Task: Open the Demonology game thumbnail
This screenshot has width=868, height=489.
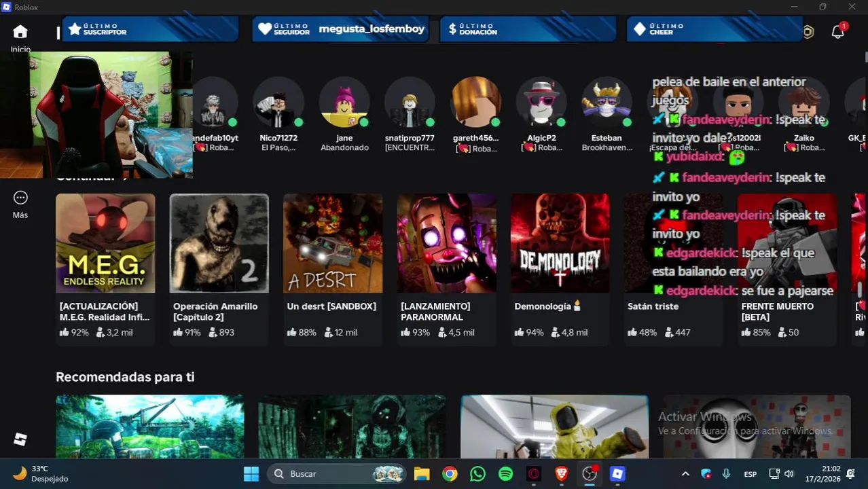Action: tap(560, 243)
